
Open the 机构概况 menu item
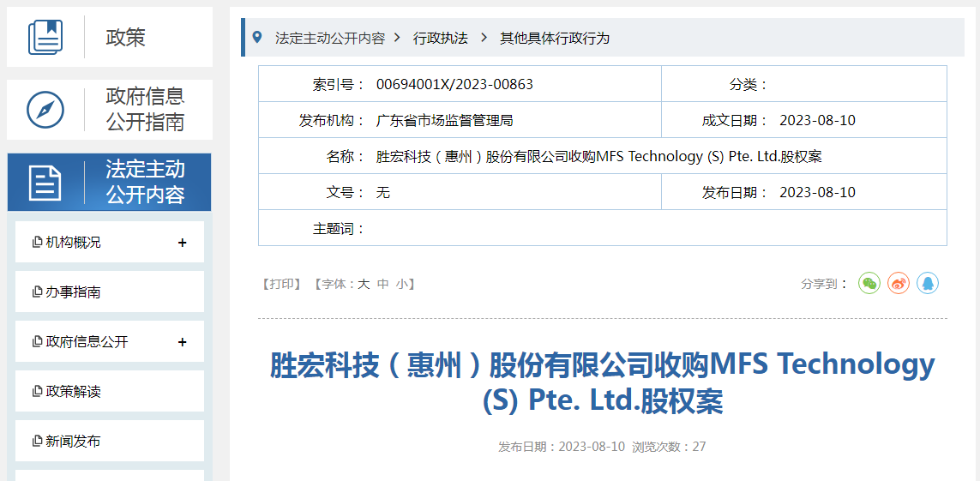click(x=110, y=243)
